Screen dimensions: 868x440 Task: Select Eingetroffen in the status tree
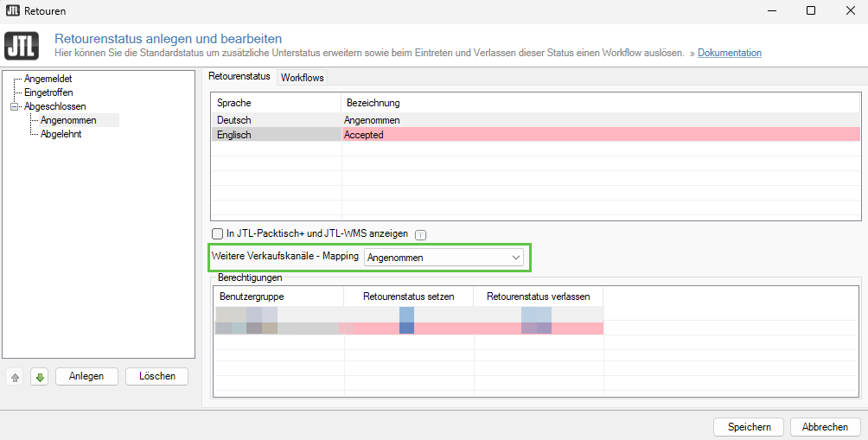click(x=48, y=92)
